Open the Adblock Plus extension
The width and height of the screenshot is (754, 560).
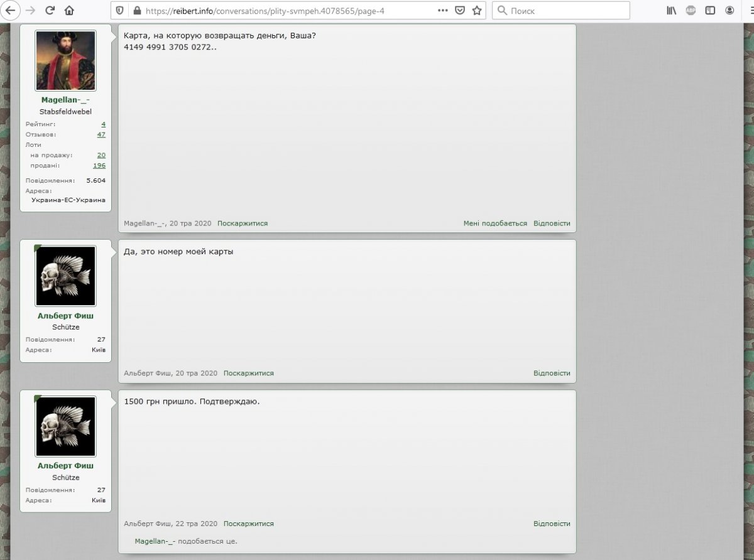691,10
